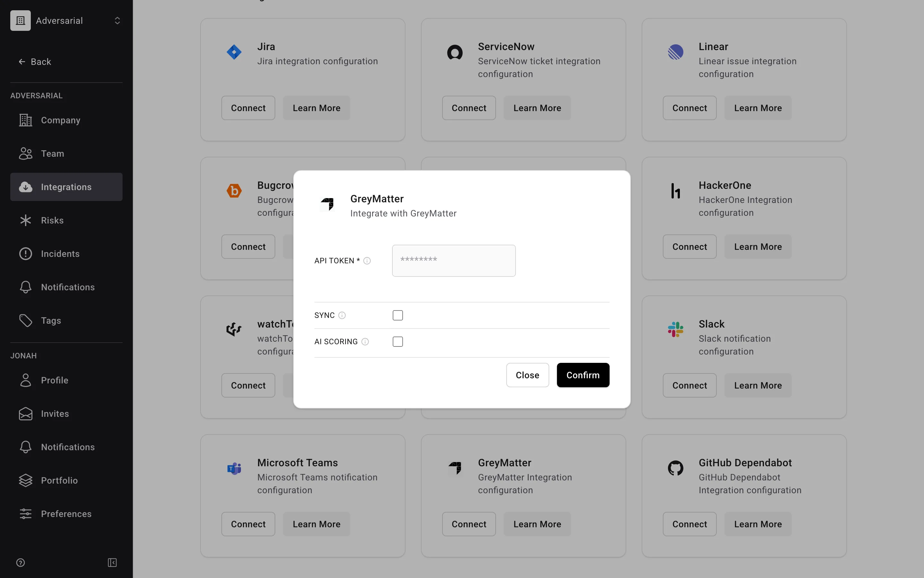Image resolution: width=924 pixels, height=578 pixels.
Task: Collapse the sidebar with panel icon
Action: [x=112, y=563]
